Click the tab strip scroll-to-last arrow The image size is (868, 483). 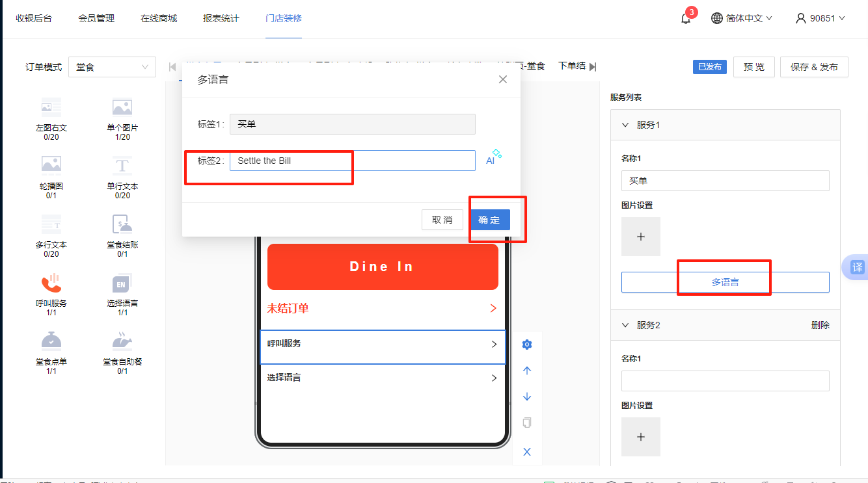pyautogui.click(x=593, y=66)
